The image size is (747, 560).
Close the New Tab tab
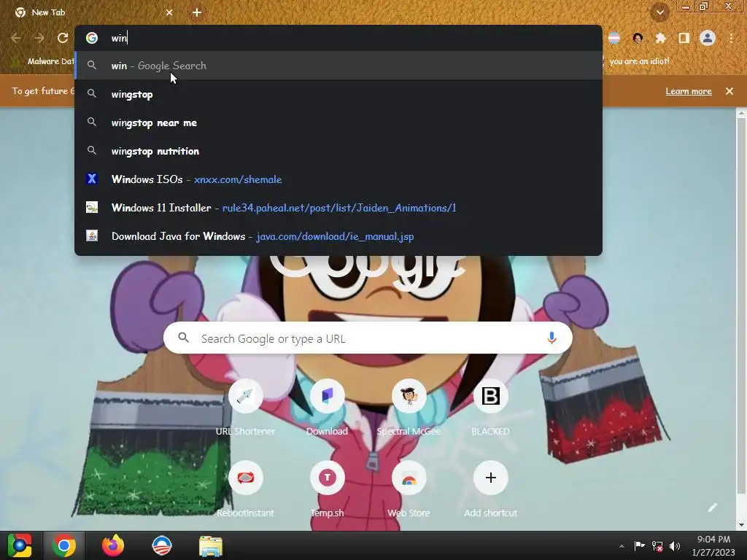pyautogui.click(x=169, y=12)
